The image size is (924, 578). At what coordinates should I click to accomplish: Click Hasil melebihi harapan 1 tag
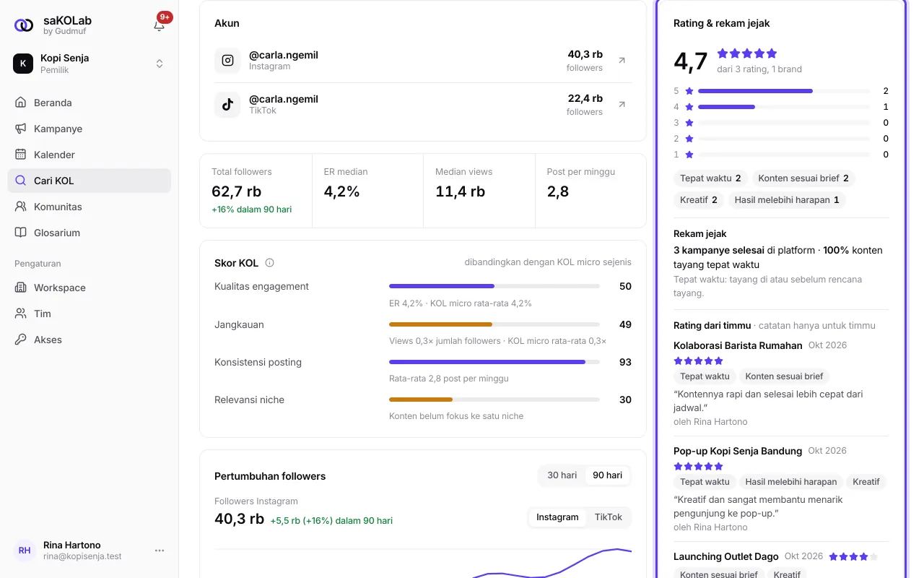coord(787,200)
